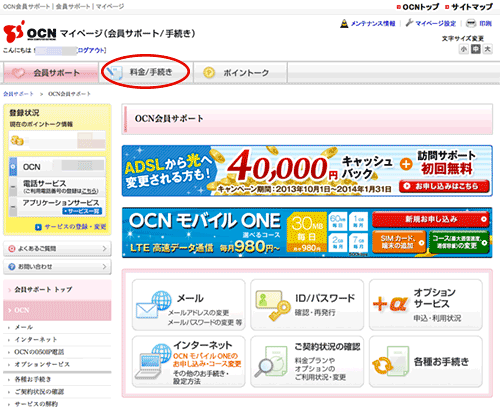Click the coin icon on ポイントーク tab
Image resolution: width=500 pixels, height=407 pixels.
[x=209, y=72]
